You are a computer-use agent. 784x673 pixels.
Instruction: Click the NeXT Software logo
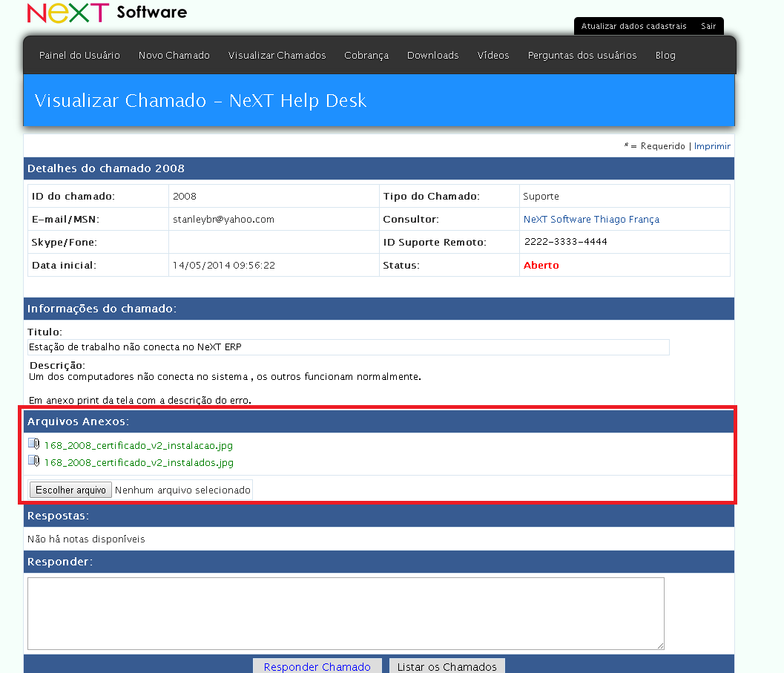(106, 13)
